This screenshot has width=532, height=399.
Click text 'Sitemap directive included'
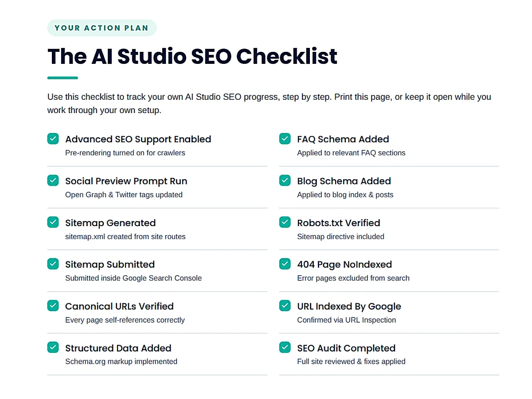pyautogui.click(x=340, y=237)
